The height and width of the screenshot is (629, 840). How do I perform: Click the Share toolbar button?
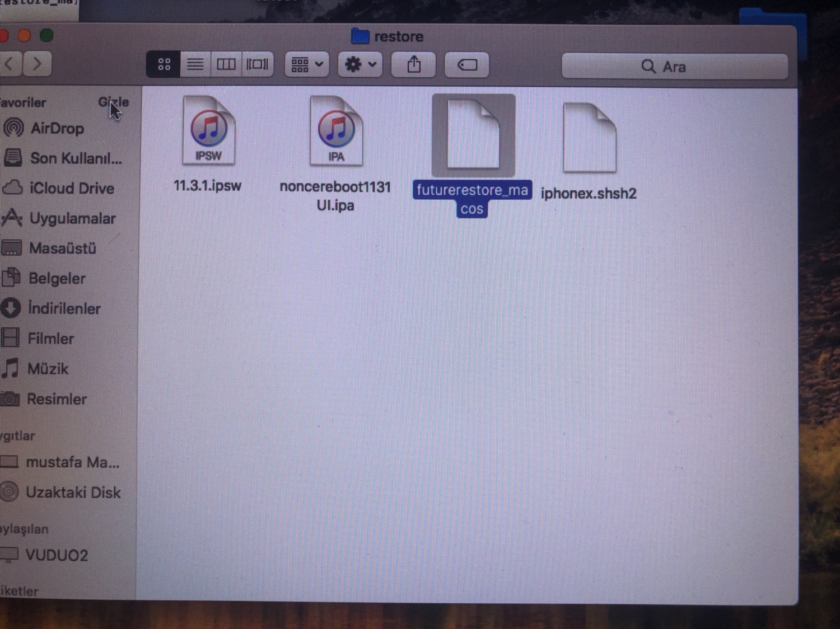414,65
